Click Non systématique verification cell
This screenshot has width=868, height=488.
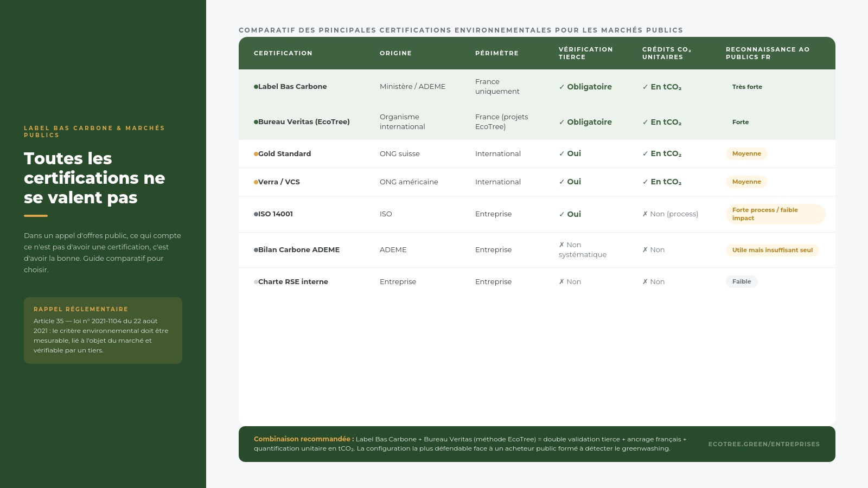(583, 250)
